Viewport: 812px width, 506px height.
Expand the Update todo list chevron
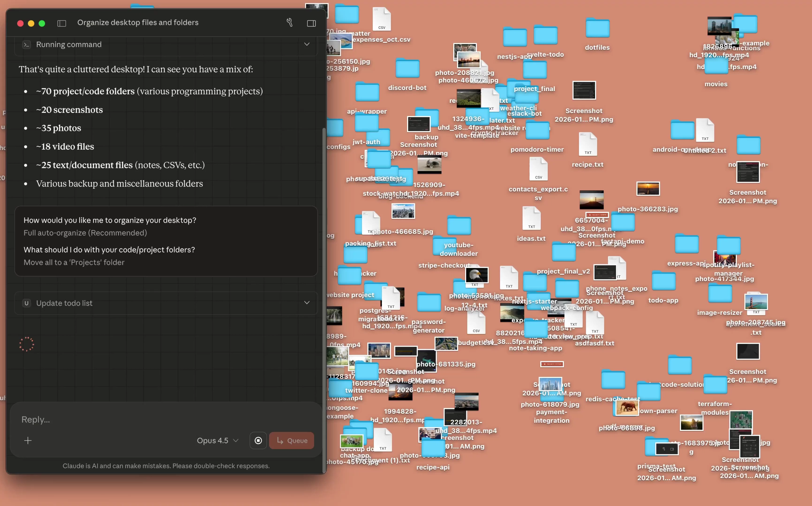point(306,302)
